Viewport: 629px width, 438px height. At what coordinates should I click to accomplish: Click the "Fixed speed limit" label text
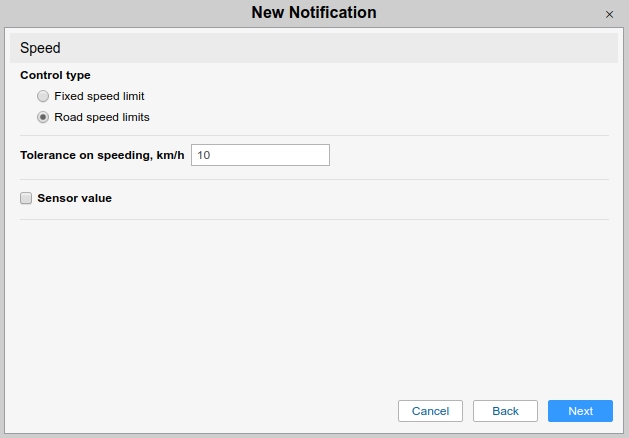(99, 96)
